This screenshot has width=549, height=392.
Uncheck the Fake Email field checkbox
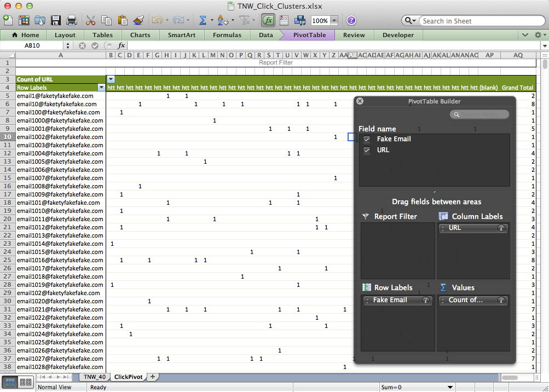(x=367, y=140)
